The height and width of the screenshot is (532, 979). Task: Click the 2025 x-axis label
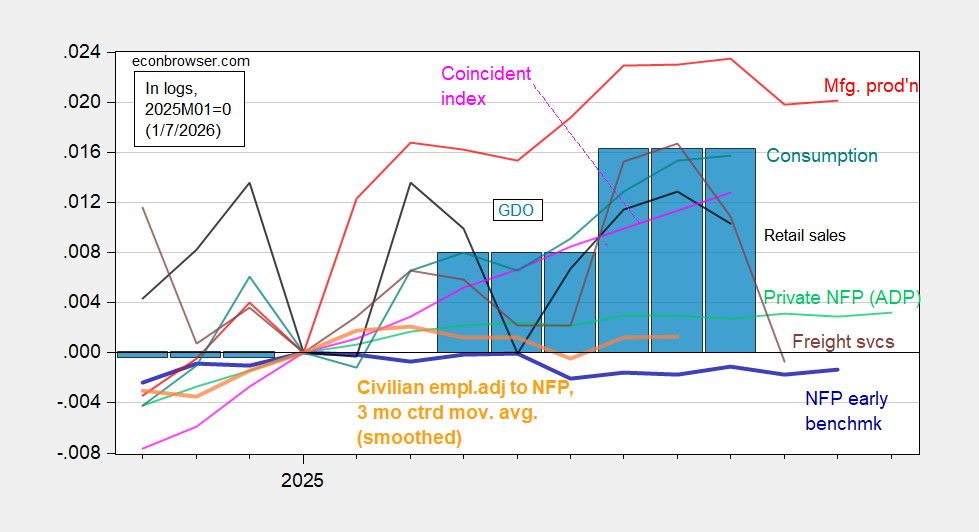[x=302, y=481]
